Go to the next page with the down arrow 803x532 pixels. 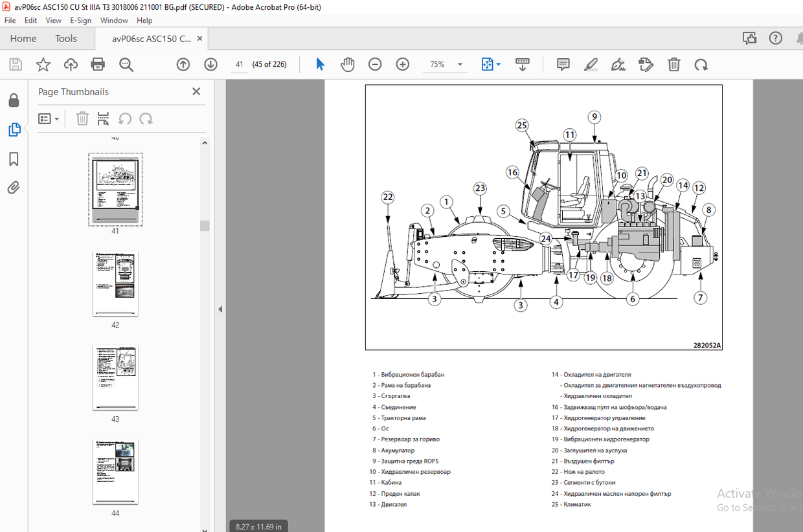click(x=210, y=64)
